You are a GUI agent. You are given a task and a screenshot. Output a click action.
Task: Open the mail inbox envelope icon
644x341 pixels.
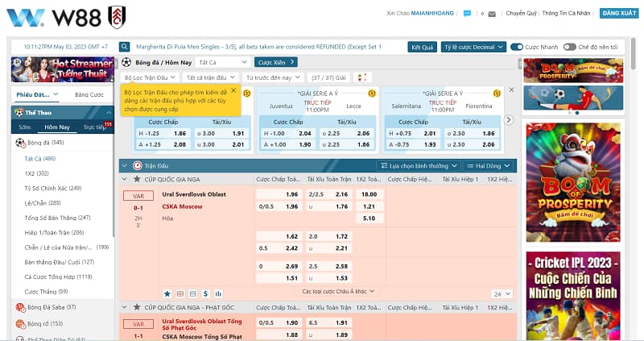click(492, 14)
